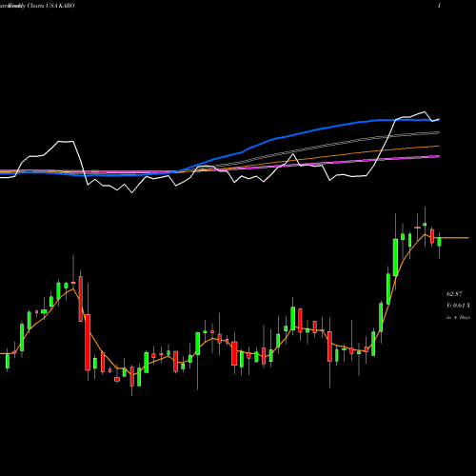Select the V: 0.61 X volume label
The image size is (476, 476).
click(x=458, y=306)
